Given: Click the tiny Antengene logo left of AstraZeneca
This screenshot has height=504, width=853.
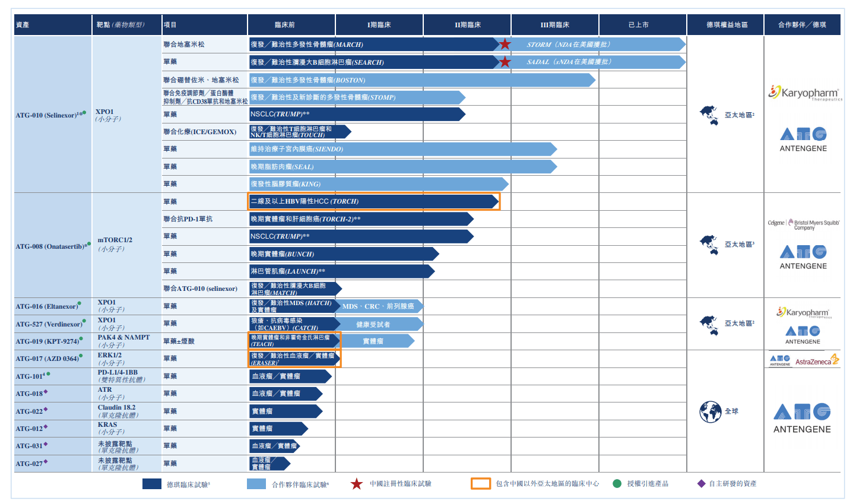Looking at the screenshot, I should pos(779,360).
